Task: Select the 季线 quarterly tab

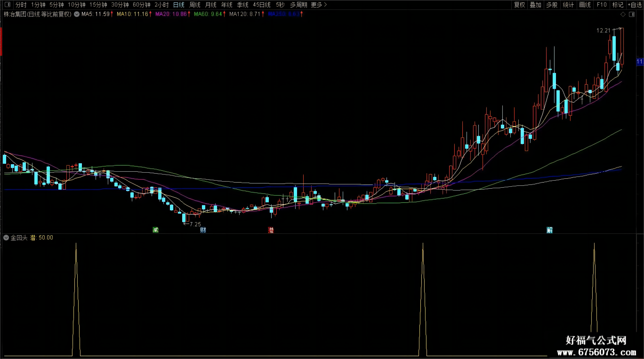Action: pos(242,5)
